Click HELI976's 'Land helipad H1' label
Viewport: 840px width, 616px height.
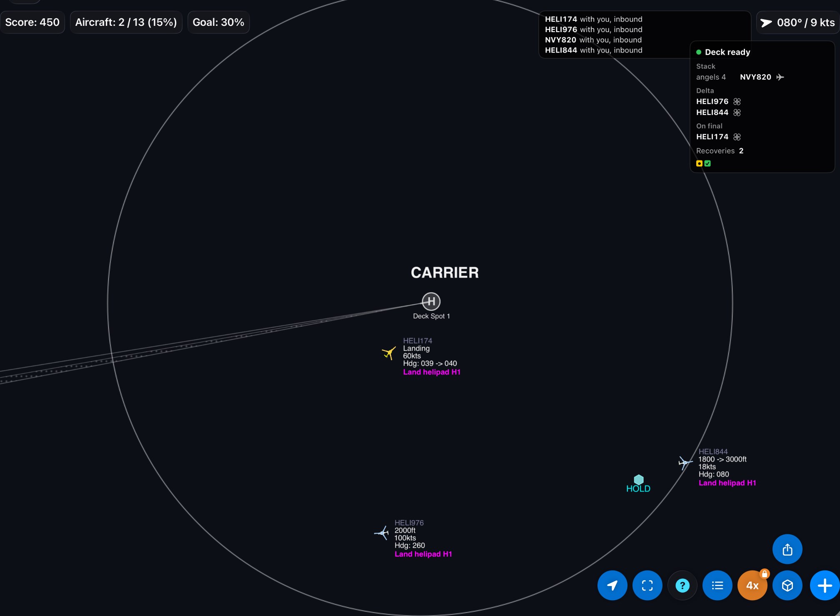pos(423,554)
